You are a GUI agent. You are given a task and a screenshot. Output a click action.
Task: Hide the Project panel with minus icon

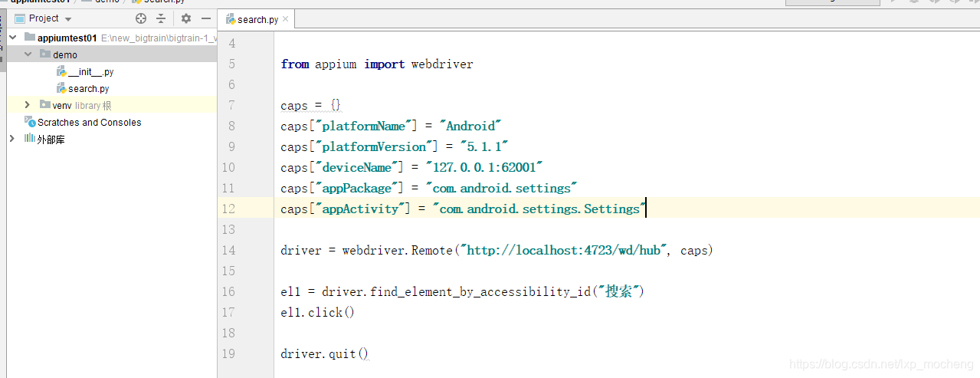click(206, 18)
